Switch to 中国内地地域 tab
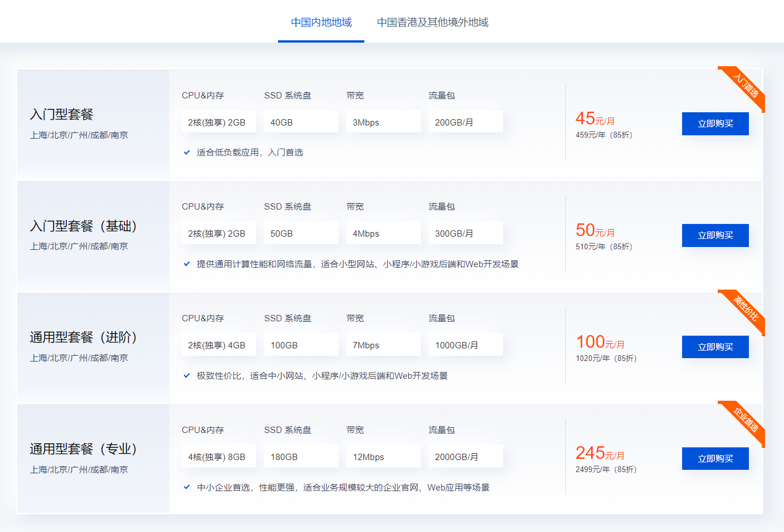The image size is (784, 532). tap(321, 22)
